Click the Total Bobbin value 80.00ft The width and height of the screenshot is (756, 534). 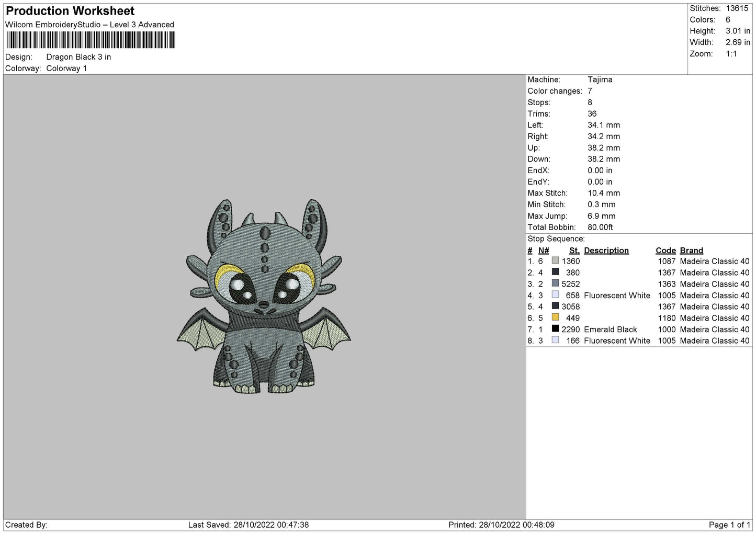point(600,228)
